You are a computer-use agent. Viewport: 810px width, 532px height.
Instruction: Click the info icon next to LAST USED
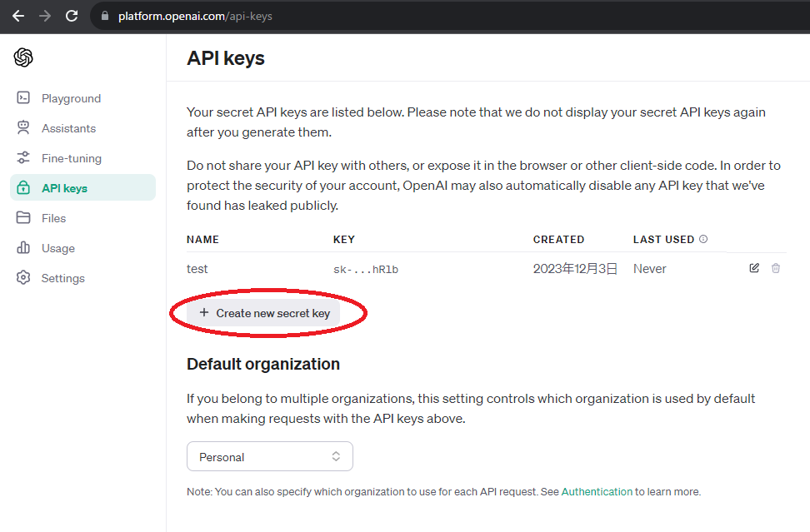702,239
